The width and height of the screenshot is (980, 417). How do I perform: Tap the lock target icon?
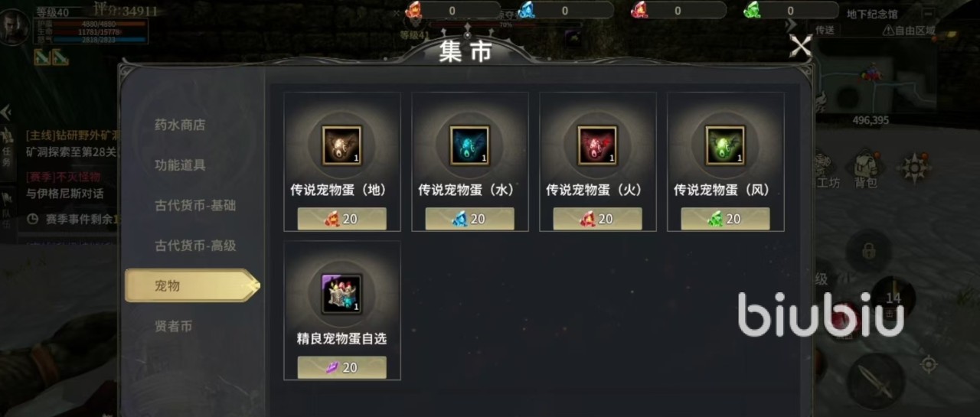click(x=868, y=250)
